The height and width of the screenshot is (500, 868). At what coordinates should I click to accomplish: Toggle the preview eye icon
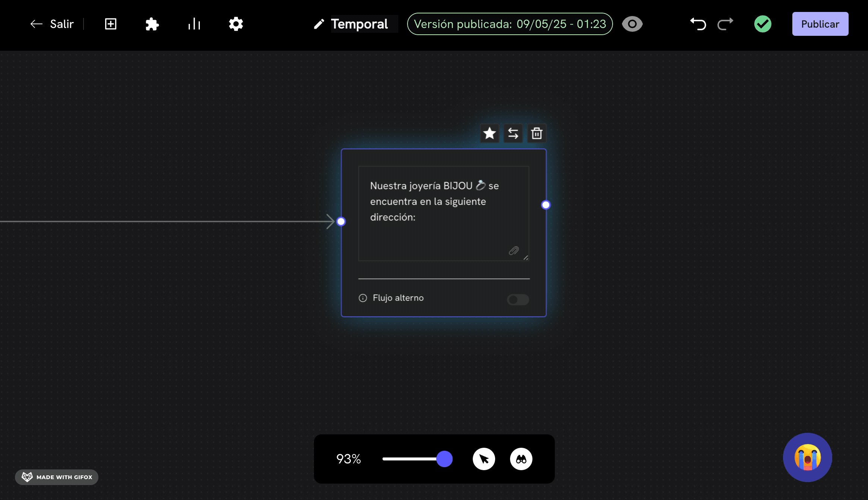[632, 24]
